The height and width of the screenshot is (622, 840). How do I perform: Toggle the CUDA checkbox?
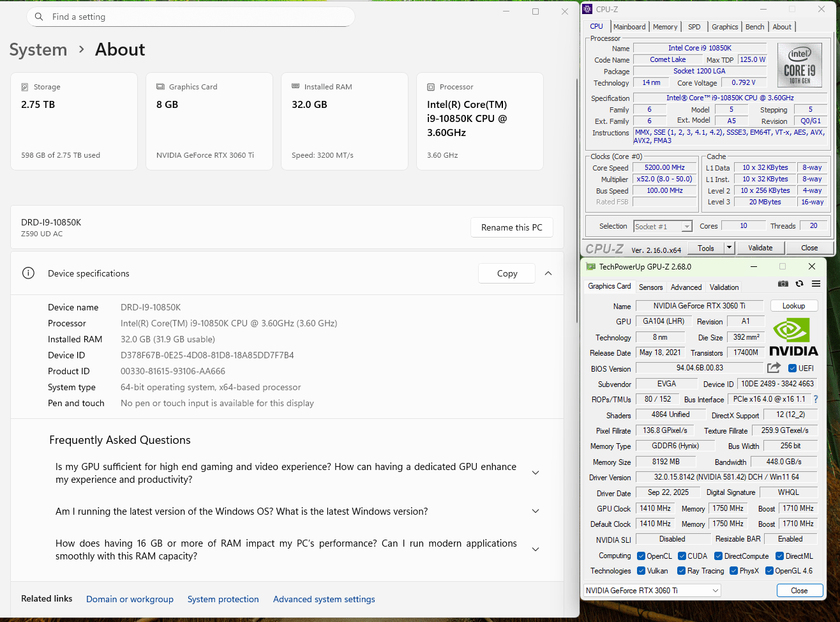(x=682, y=556)
